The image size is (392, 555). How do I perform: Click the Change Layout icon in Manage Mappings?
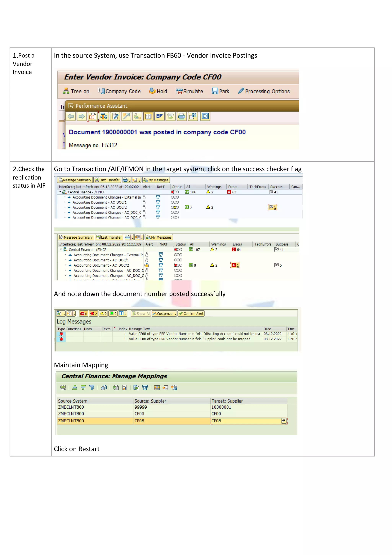point(165,388)
